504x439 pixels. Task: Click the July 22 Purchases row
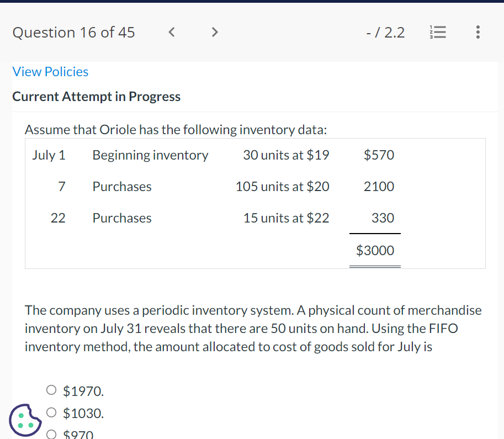(121, 218)
